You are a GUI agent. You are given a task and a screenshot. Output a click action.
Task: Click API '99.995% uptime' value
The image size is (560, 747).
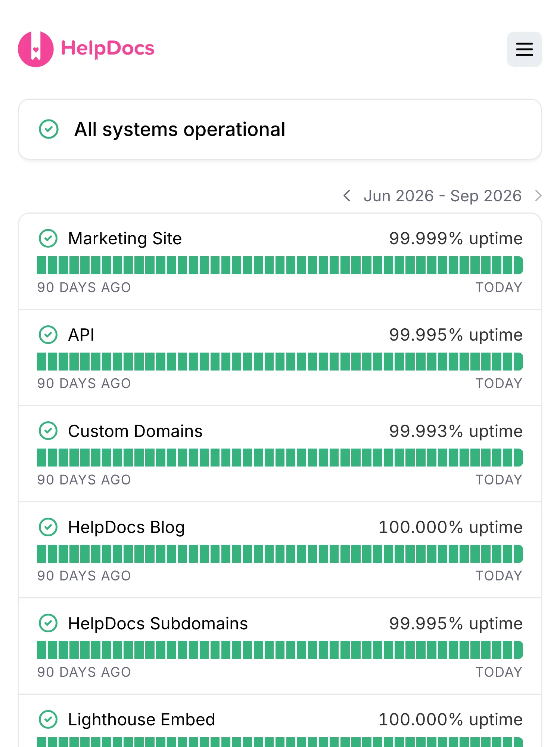pyautogui.click(x=456, y=335)
